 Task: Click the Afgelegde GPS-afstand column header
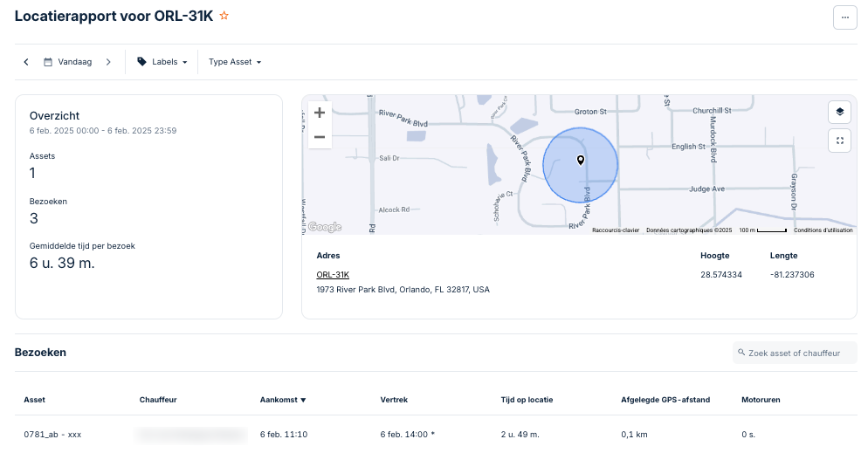[x=665, y=400]
